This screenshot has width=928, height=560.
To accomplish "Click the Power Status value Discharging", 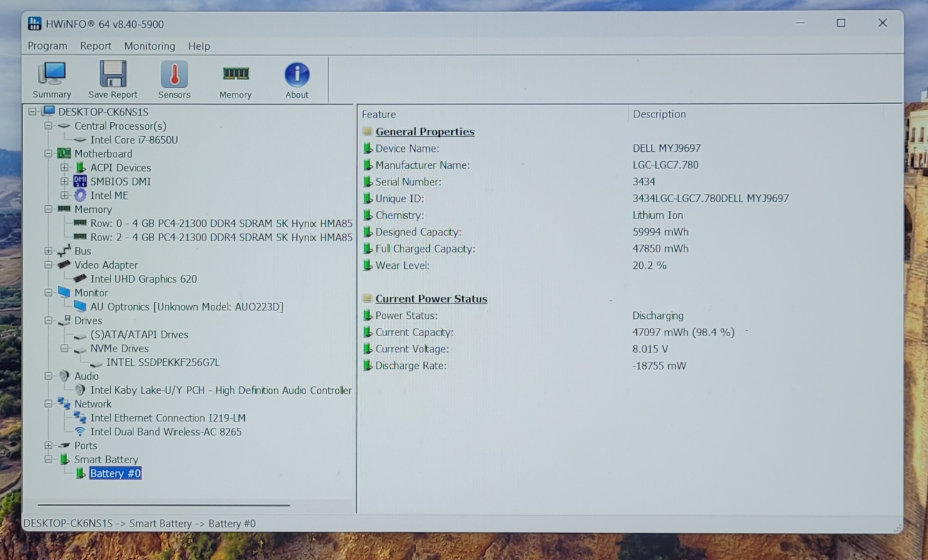I will click(x=658, y=315).
